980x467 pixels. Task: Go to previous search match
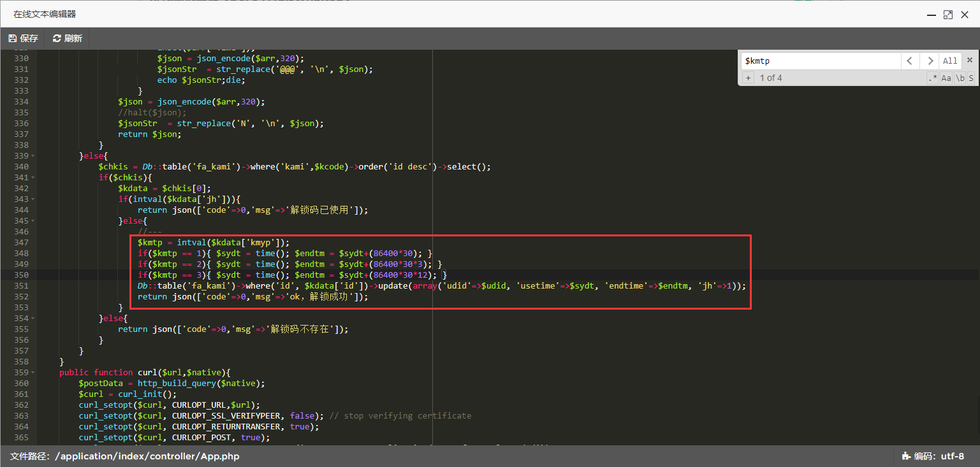pos(910,61)
